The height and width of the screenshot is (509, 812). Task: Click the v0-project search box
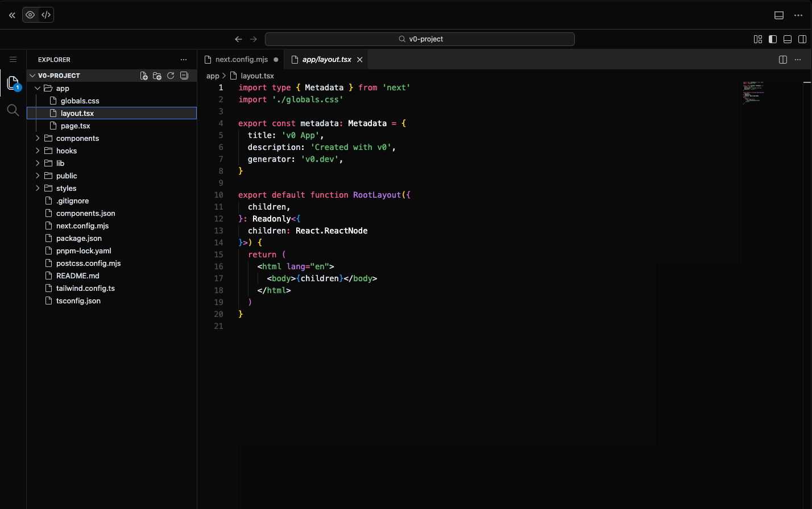[x=420, y=39]
